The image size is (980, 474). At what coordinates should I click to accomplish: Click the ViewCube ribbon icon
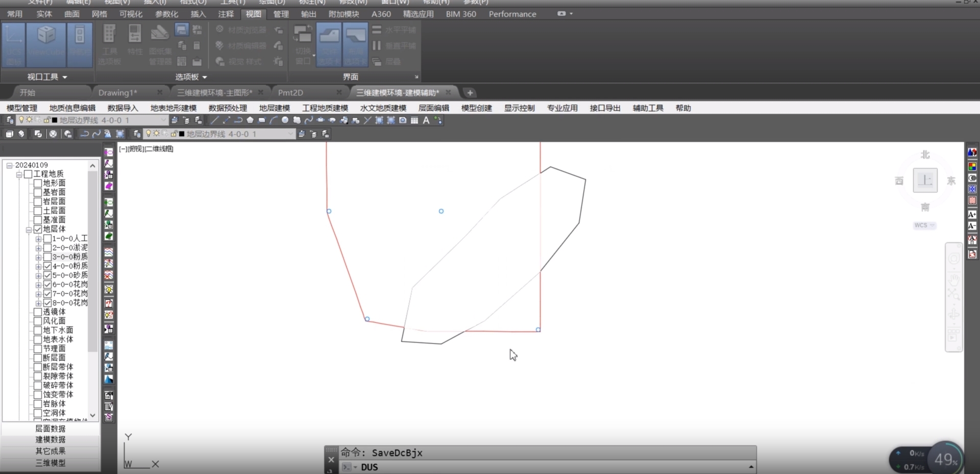46,43
